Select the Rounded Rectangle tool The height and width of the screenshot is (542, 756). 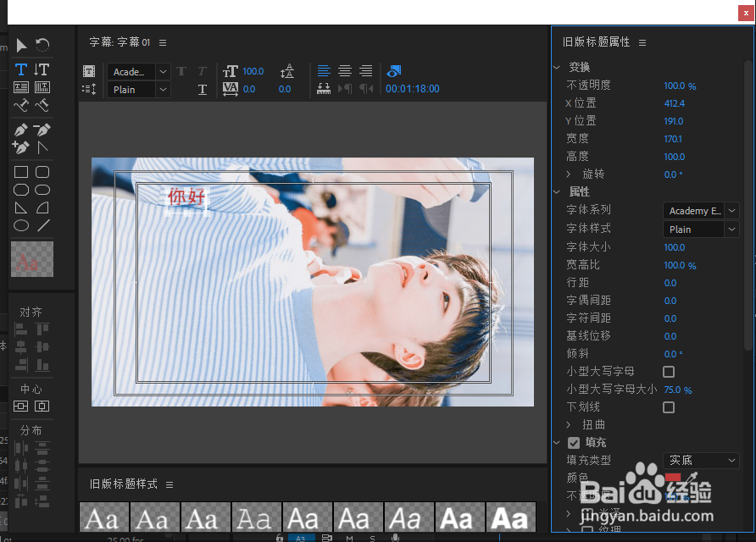click(42, 172)
